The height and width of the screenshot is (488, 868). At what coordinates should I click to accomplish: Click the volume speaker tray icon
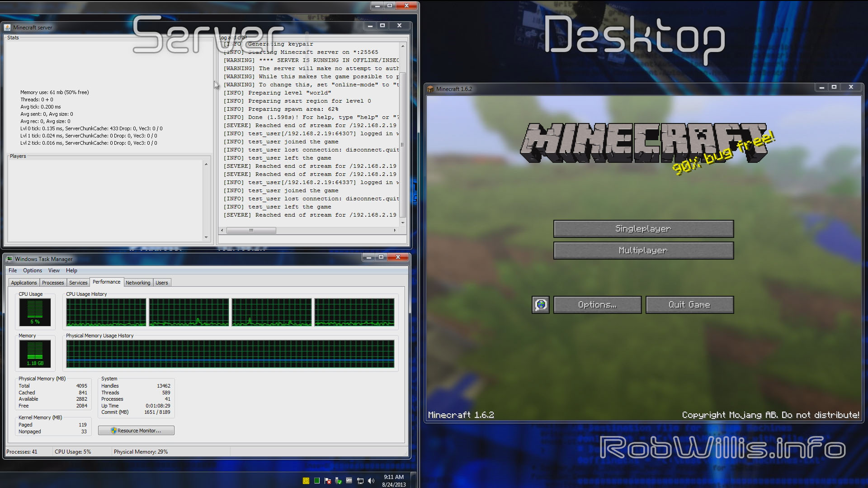pos(371,481)
